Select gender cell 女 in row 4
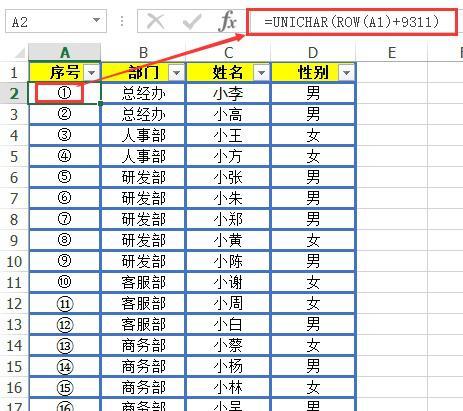This screenshot has height=411, width=463. [x=313, y=135]
